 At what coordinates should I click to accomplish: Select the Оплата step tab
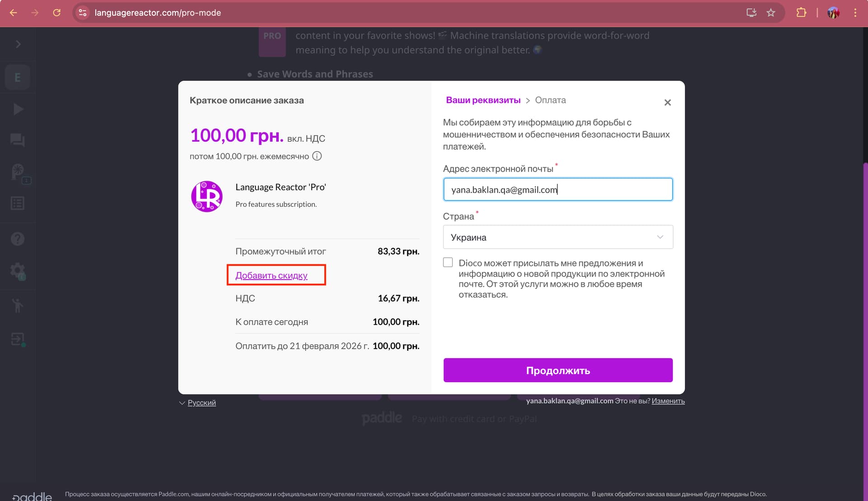click(x=550, y=100)
